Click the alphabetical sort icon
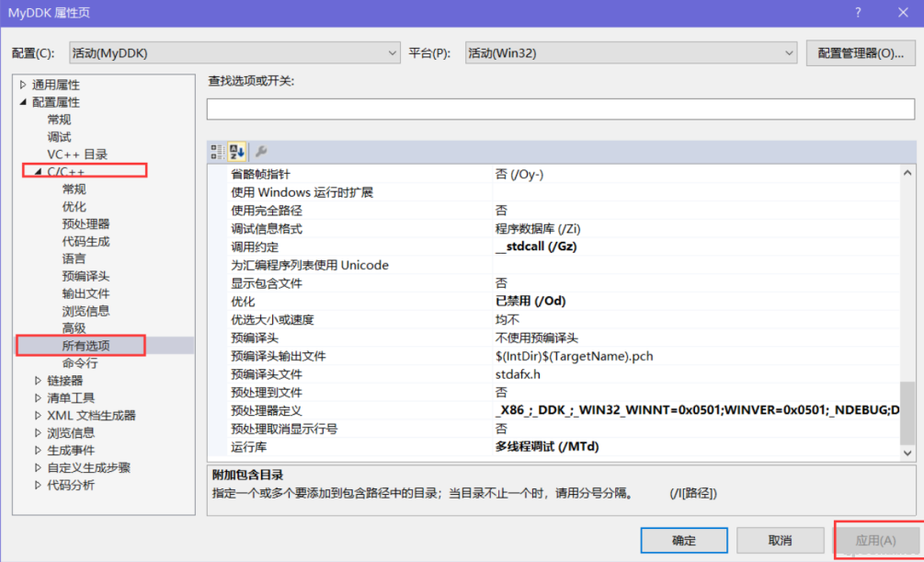 (237, 152)
